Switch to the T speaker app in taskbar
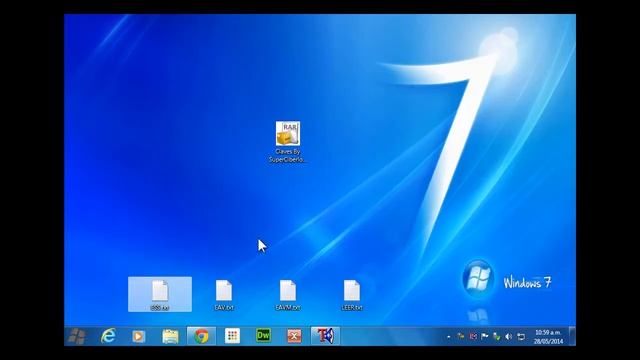 coord(325,336)
